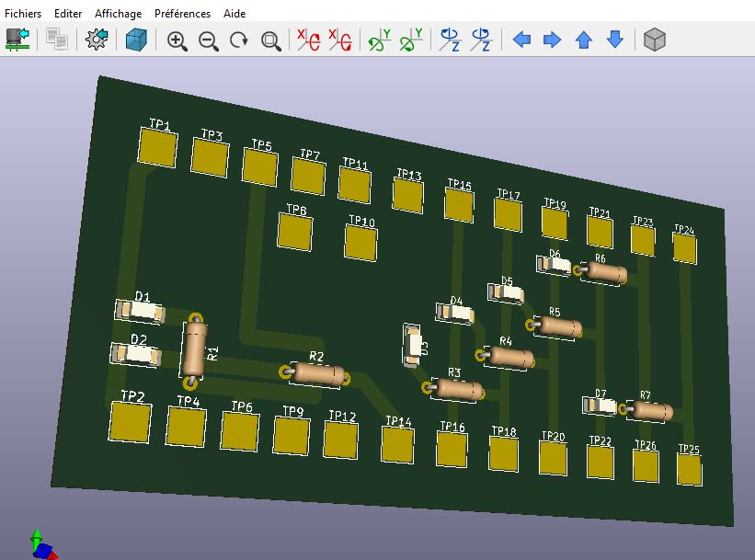755x560 pixels.
Task: Fit the board in the window
Action: tap(270, 40)
